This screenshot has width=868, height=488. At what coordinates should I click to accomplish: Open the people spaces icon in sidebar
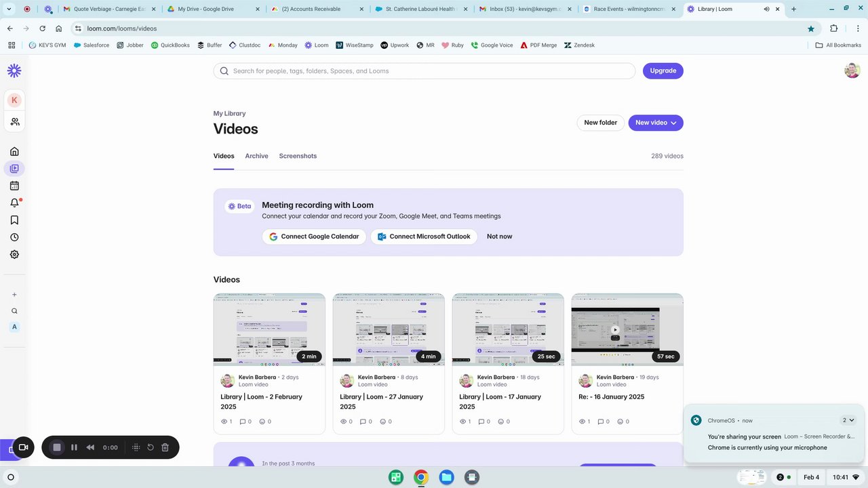[x=14, y=122]
